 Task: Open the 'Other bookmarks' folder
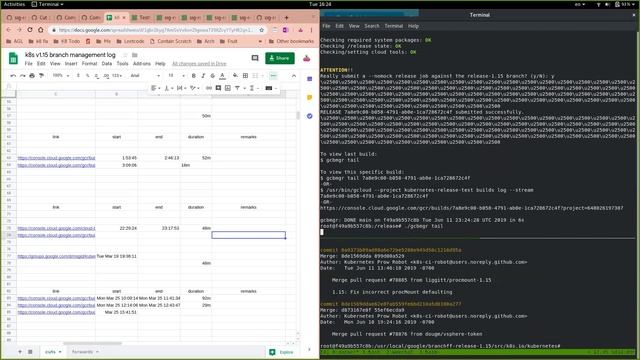291,41
